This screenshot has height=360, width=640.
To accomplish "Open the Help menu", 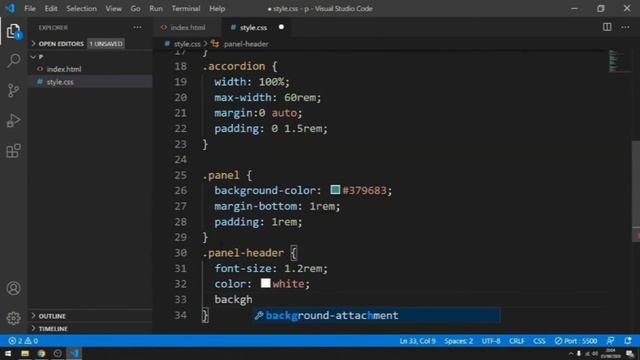I will point(217,8).
